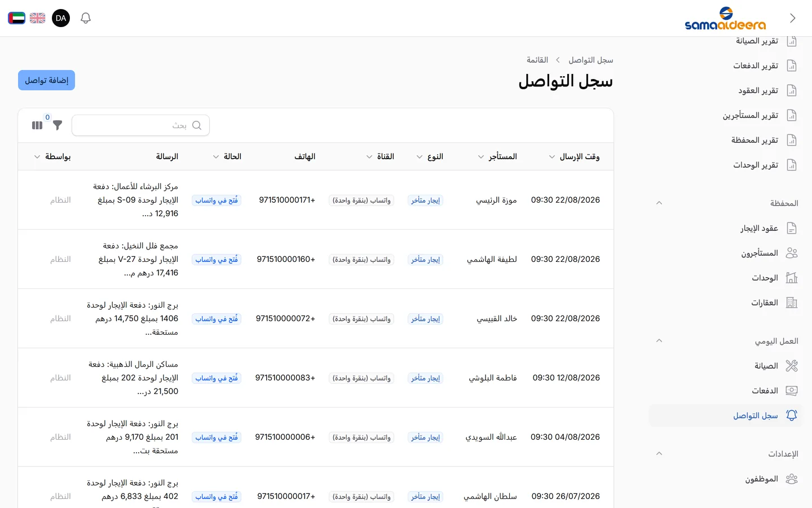Open تقرير الصيانة report icon
The width and height of the screenshot is (812, 508).
pyautogui.click(x=792, y=41)
